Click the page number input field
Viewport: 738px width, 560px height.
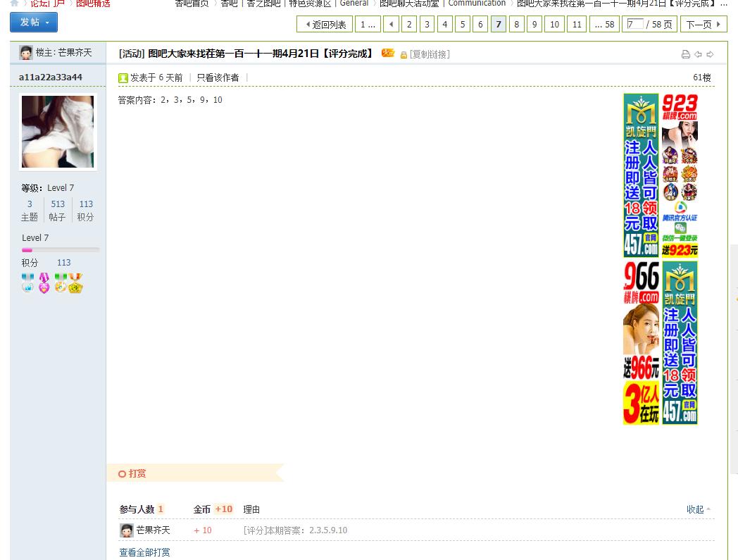(634, 25)
